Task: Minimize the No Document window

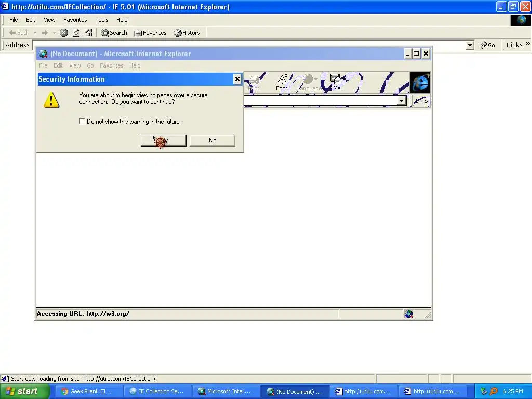Action: coord(408,54)
